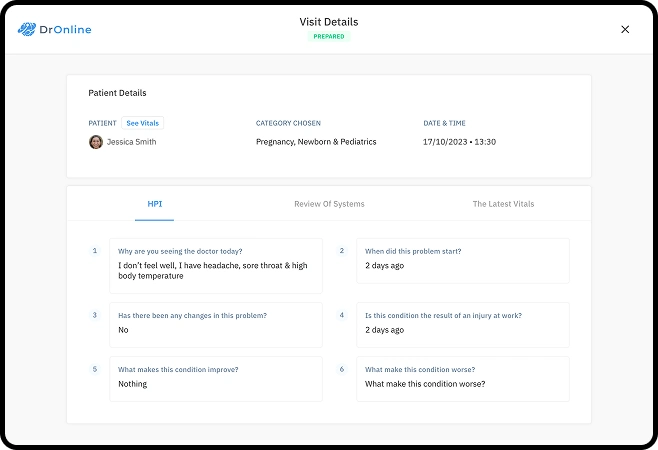Screen dimensions: 658x450
Task: Click the question number 2 badge
Action: click(x=342, y=251)
